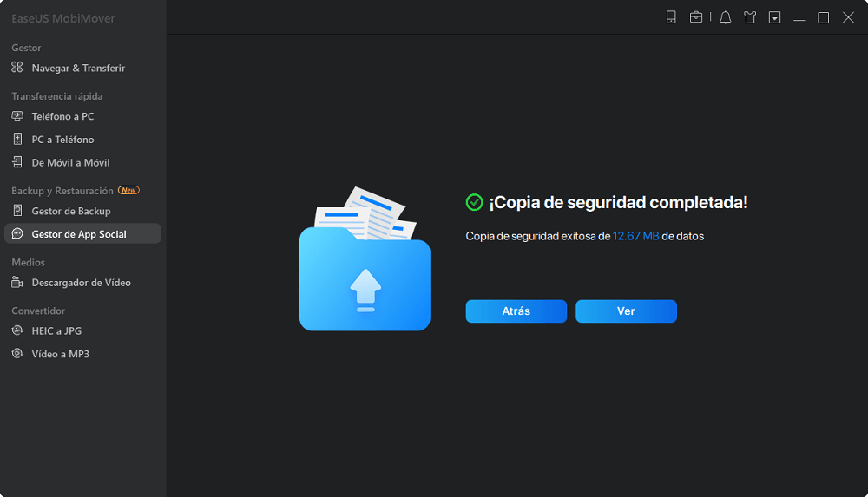The width and height of the screenshot is (868, 497).
Task: Open the toolbox briefcase icon
Action: (x=696, y=17)
